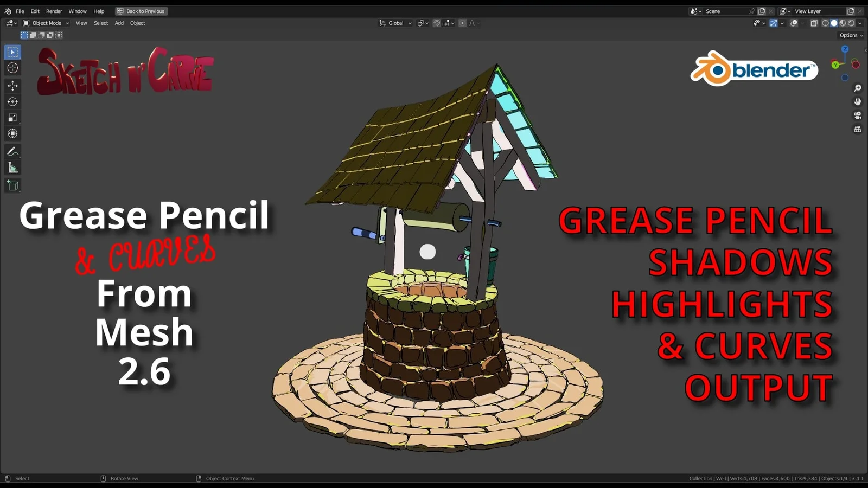
Task: Select the Scale tool
Action: point(12,117)
